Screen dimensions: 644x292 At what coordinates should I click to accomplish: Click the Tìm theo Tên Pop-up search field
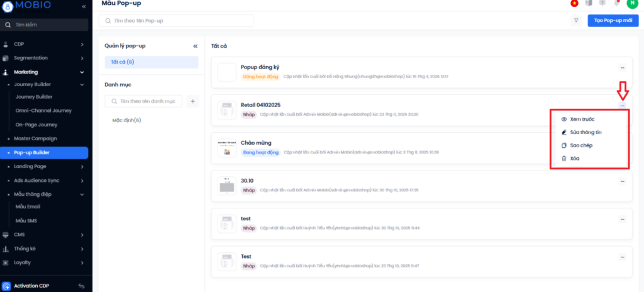point(176,21)
